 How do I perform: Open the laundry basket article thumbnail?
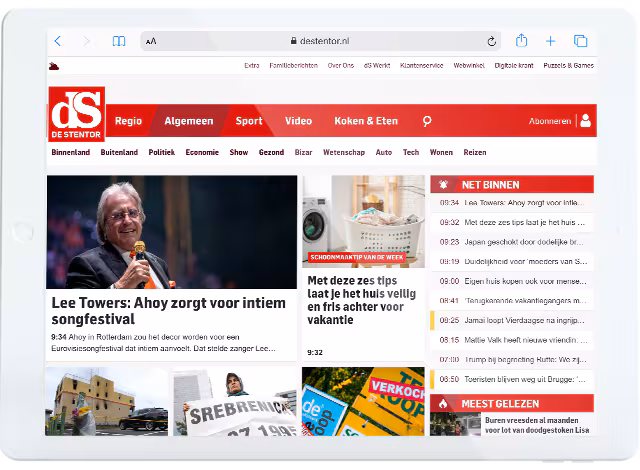364,221
